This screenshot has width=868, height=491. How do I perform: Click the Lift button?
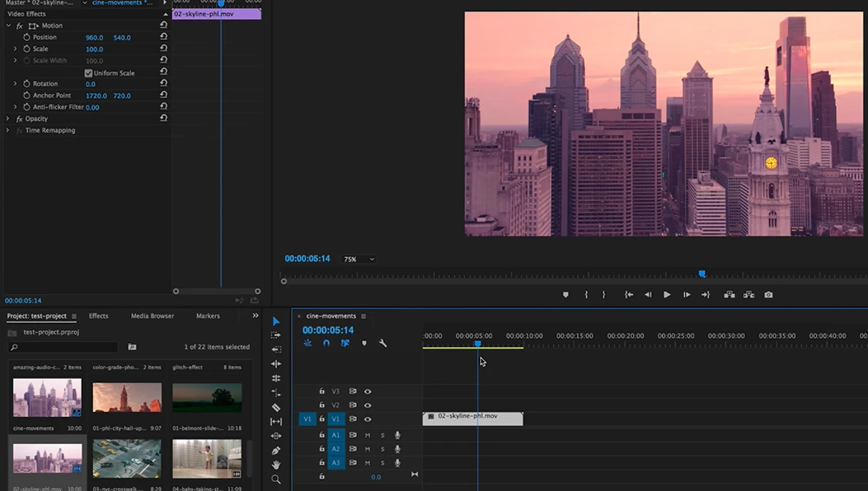pos(730,295)
